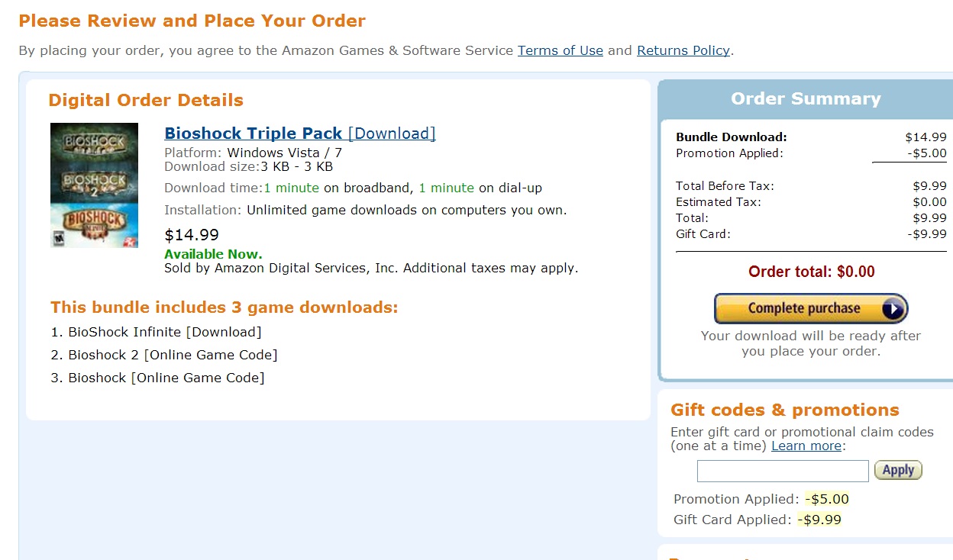Click the Bioshock 2 logo on cover art
This screenshot has height=560, width=953.
(94, 182)
